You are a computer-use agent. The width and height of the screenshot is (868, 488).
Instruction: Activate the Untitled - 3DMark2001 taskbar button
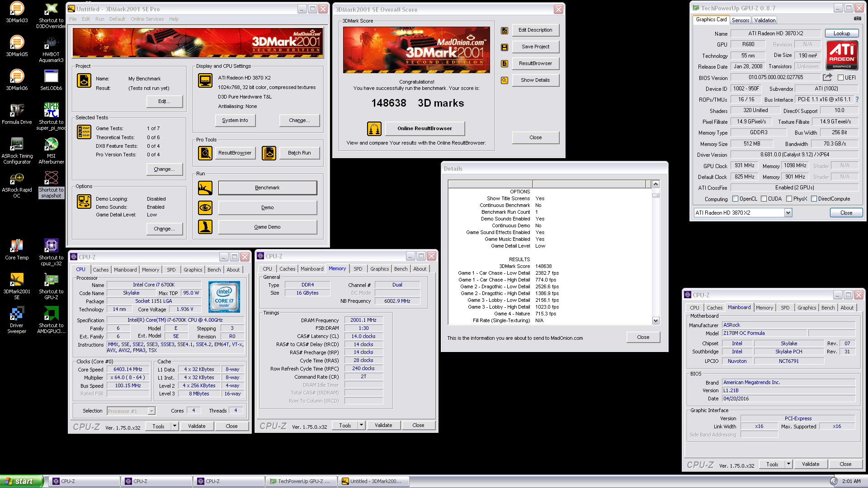373,481
